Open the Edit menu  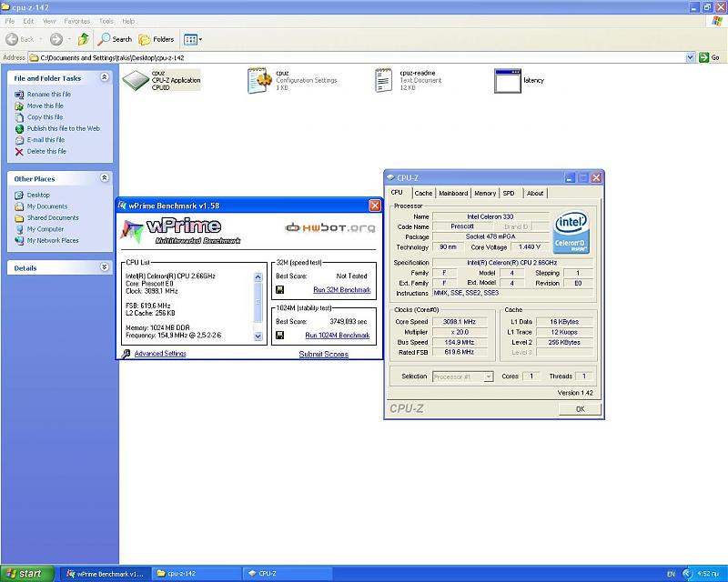(x=28, y=21)
